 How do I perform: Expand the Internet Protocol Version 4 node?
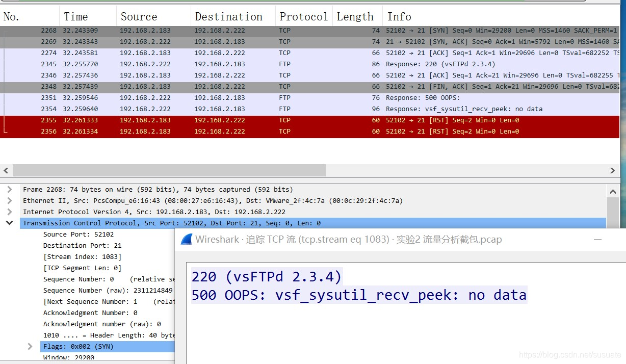(9, 212)
